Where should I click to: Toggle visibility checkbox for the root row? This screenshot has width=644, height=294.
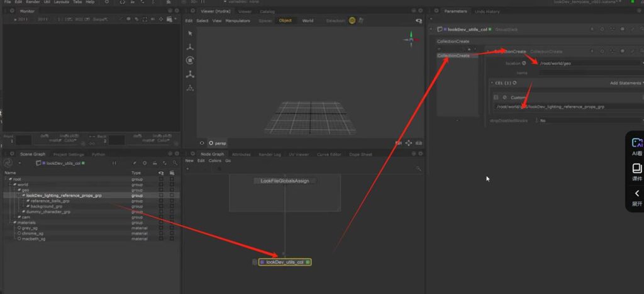[x=161, y=179]
